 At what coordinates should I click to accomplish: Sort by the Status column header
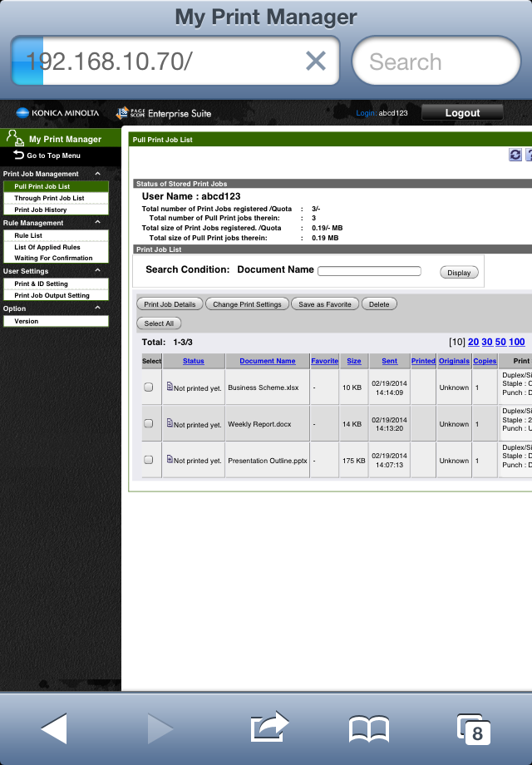point(193,361)
